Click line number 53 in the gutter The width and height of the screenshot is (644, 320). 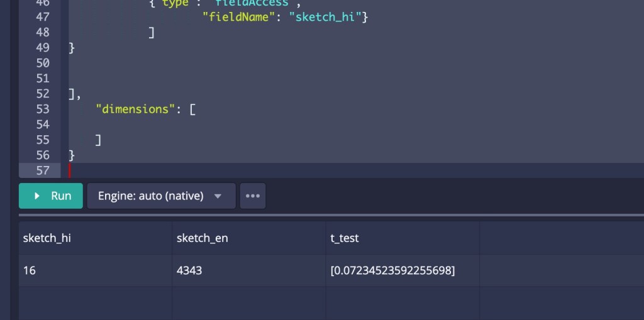43,109
